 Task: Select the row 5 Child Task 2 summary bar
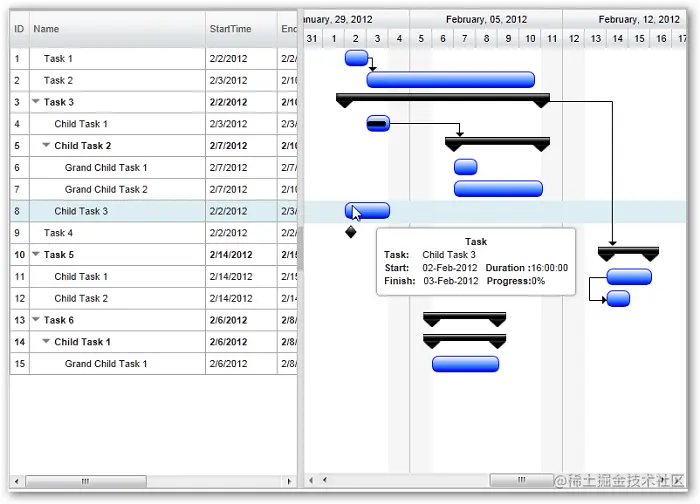click(497, 144)
